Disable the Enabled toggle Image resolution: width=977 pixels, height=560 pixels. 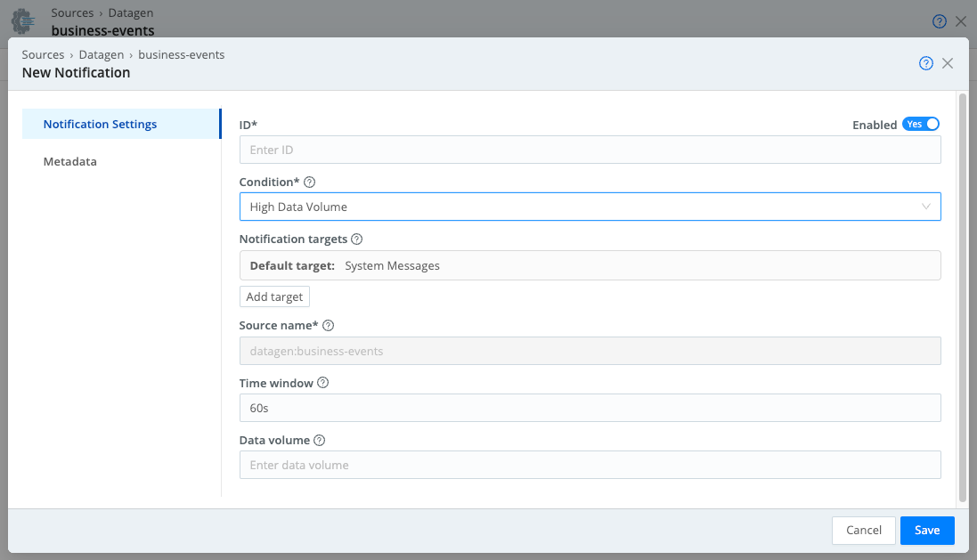click(921, 124)
